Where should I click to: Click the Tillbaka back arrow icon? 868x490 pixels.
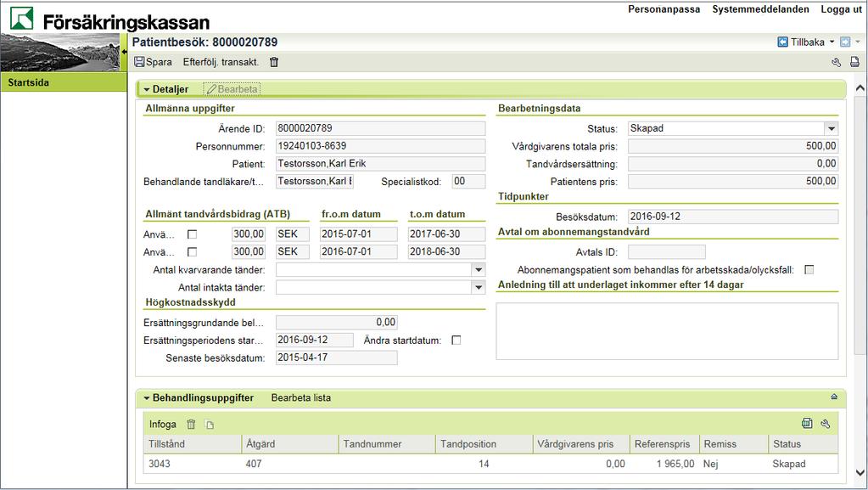tap(783, 42)
